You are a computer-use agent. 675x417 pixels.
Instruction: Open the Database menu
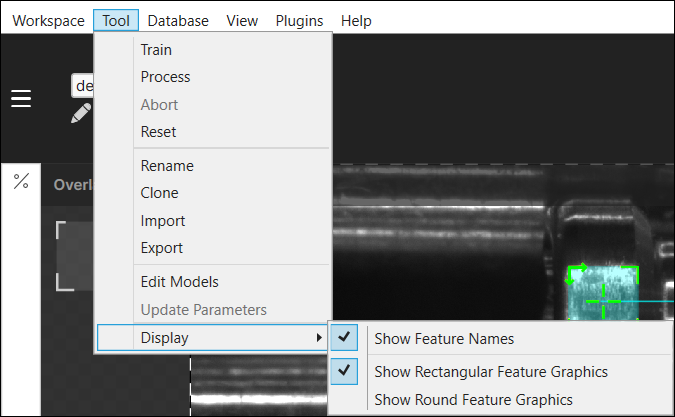(177, 20)
